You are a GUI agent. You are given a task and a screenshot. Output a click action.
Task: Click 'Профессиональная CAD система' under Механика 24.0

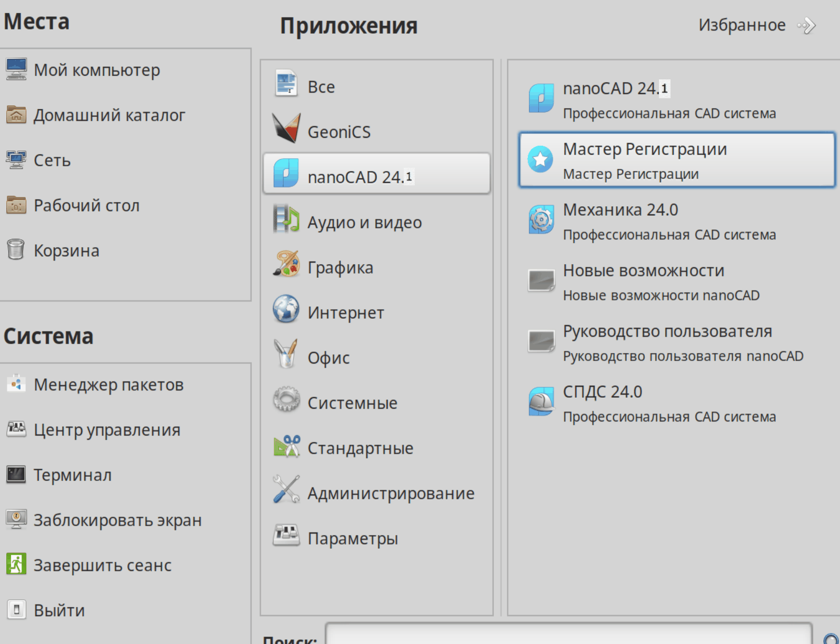(669, 235)
